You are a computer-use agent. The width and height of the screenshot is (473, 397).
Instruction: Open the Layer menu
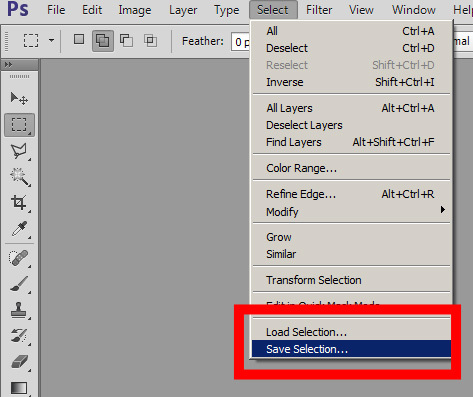[183, 10]
